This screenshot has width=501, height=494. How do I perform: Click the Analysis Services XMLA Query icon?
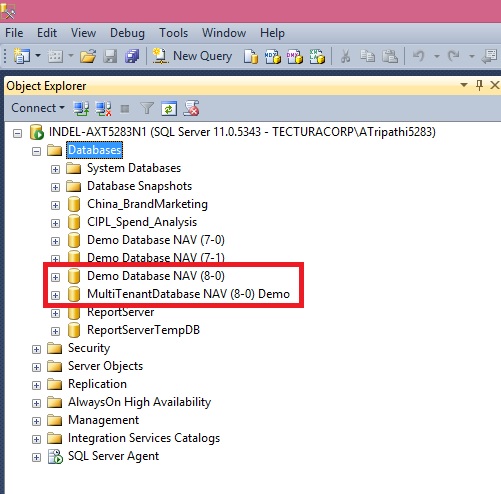pyautogui.click(x=317, y=56)
